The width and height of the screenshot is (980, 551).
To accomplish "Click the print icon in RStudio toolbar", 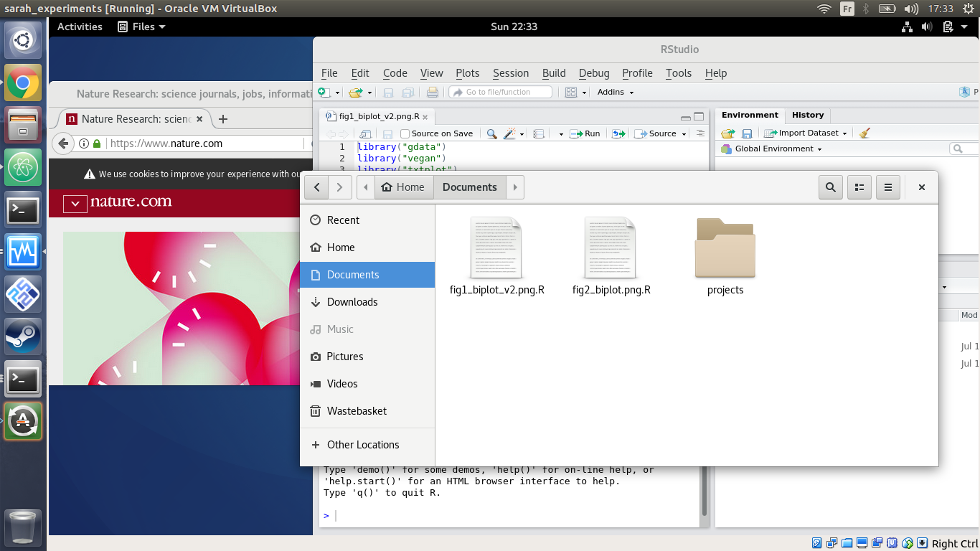I will tap(432, 92).
